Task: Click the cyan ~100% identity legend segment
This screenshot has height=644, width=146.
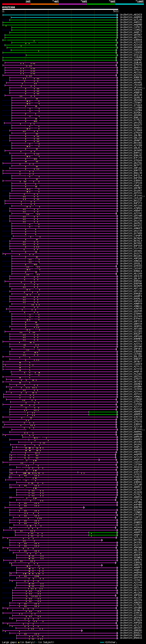Action: coord(130,4)
